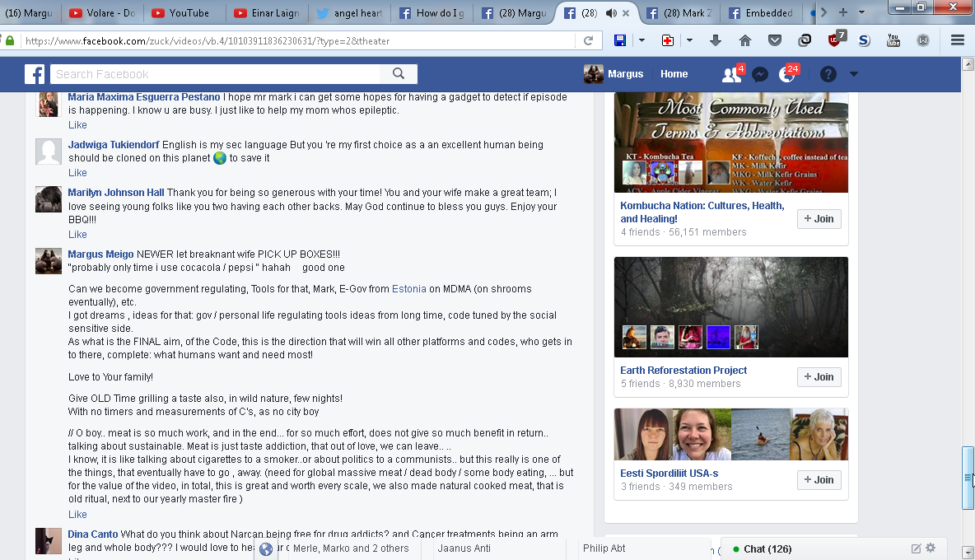Image resolution: width=975 pixels, height=560 pixels.
Task: Open the browser hamburger menu
Action: tap(958, 40)
